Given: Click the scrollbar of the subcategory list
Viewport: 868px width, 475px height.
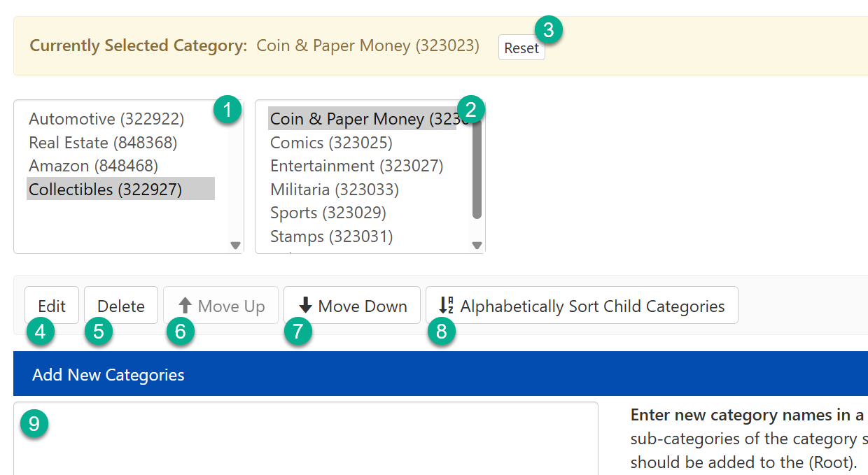Looking at the screenshot, I should tap(476, 168).
